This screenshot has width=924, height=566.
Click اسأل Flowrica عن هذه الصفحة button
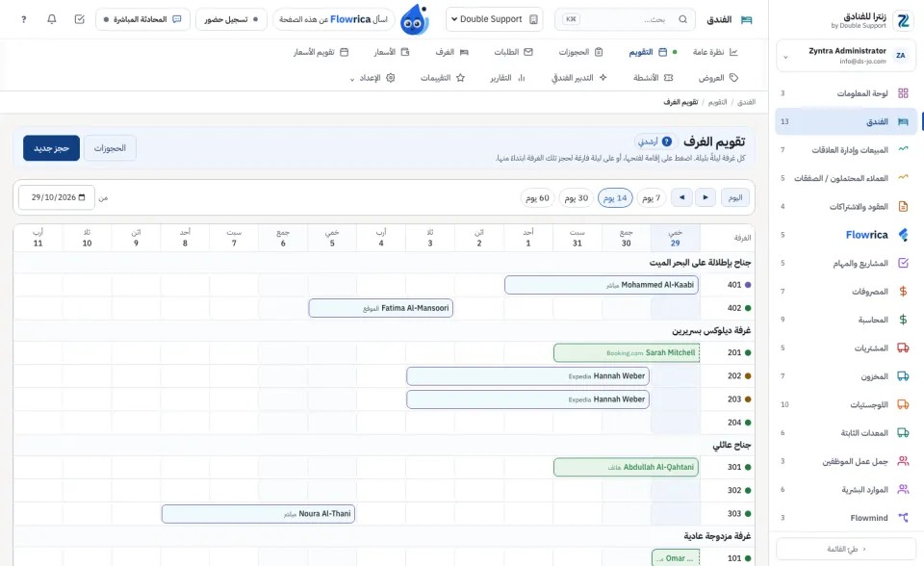coord(333,19)
